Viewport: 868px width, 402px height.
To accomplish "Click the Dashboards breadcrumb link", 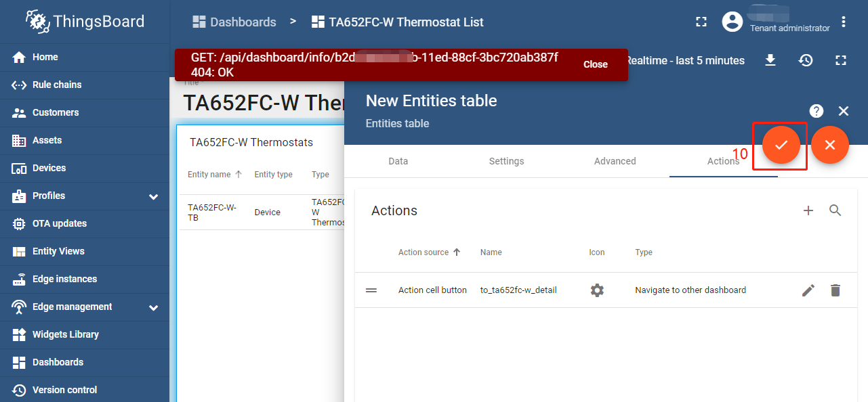I will (x=234, y=22).
